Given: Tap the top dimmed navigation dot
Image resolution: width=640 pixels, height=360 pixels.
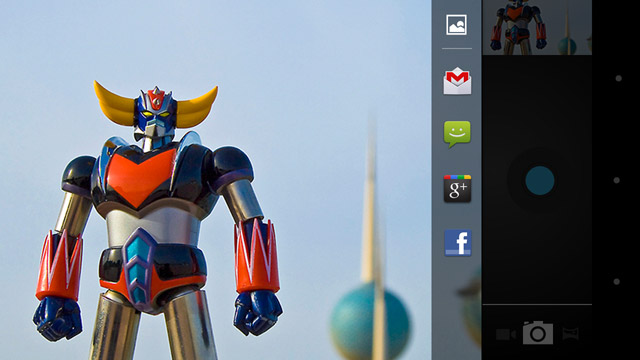Looking at the screenshot, I should (618, 78).
